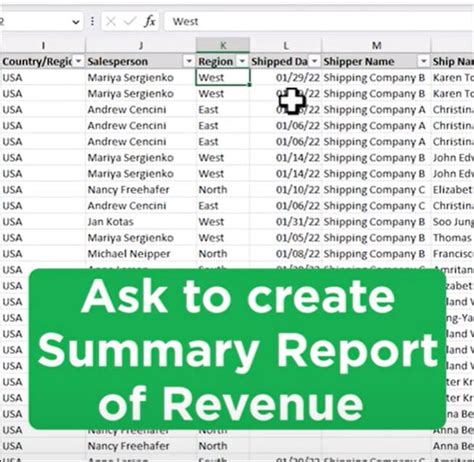The width and height of the screenshot is (474, 462).
Task: Click the Elizabeth ship name cell beside 01/10/22
Action: pos(453,190)
